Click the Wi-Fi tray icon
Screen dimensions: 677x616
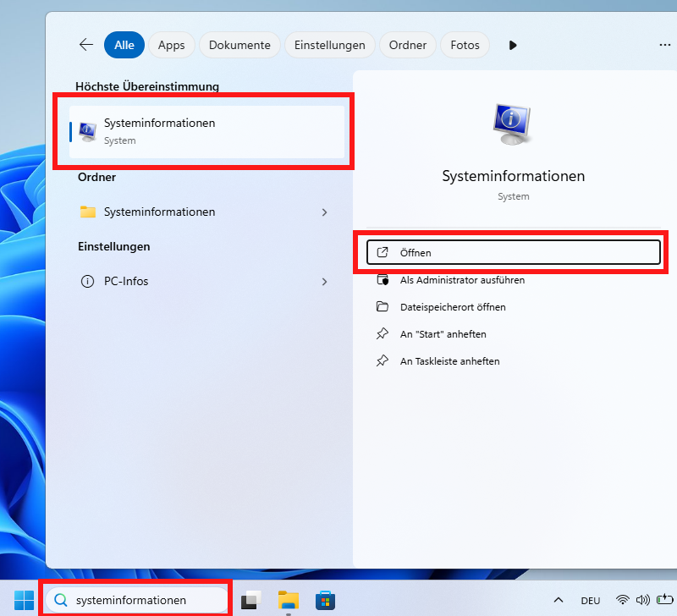pos(623,600)
